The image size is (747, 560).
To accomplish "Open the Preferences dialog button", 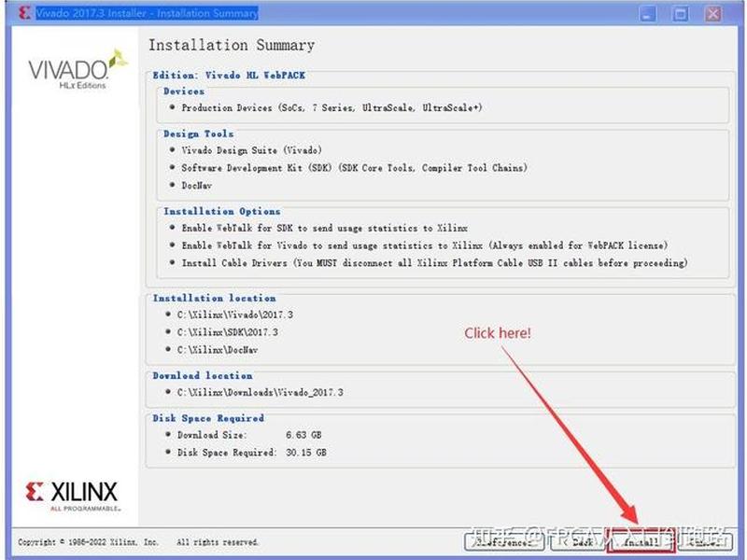I will [x=504, y=541].
